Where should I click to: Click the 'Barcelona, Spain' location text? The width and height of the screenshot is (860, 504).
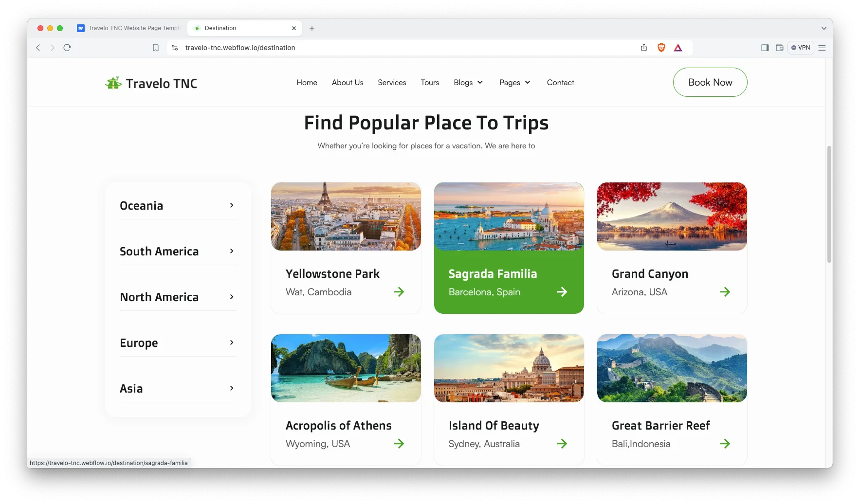click(x=484, y=292)
